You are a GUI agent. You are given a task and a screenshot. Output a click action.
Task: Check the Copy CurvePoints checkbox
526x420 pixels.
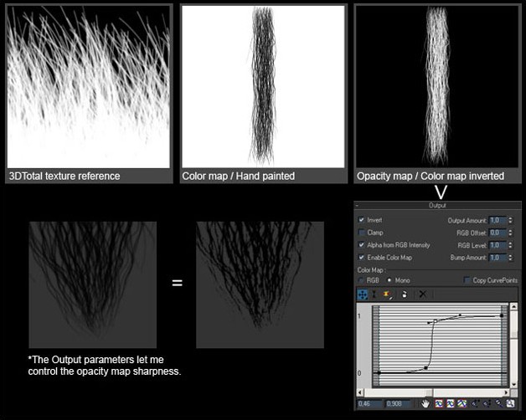pos(467,280)
